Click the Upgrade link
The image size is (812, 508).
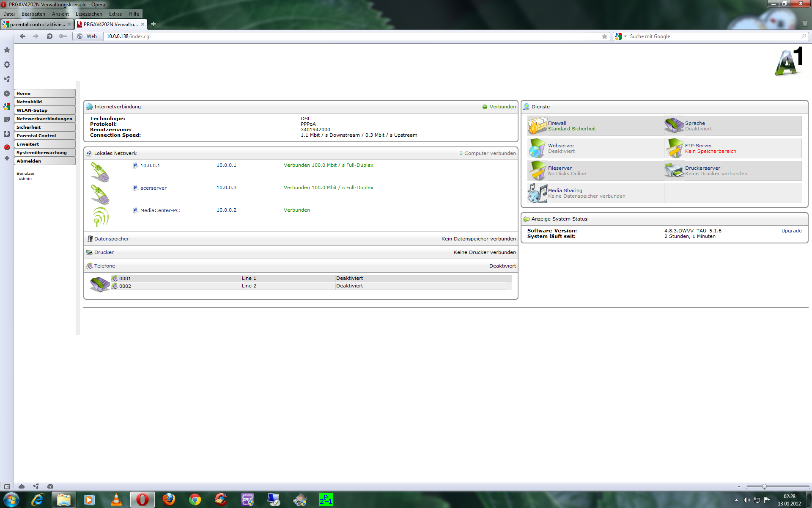(791, 231)
